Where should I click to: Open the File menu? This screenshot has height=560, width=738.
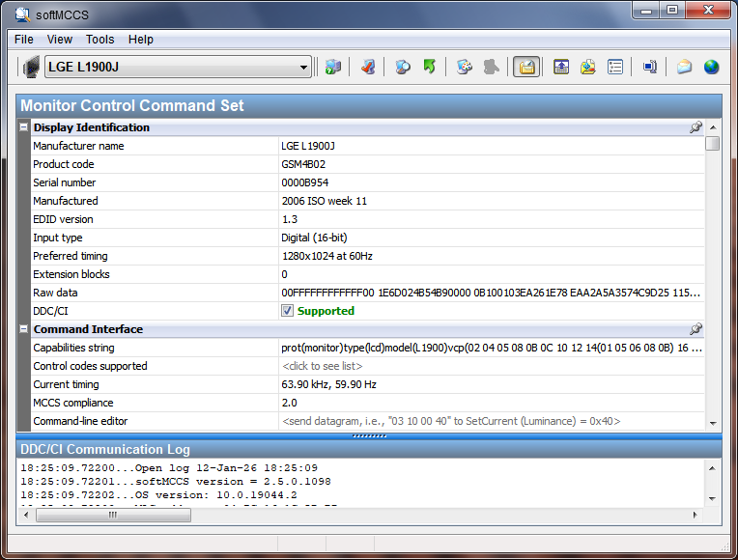[x=24, y=40]
